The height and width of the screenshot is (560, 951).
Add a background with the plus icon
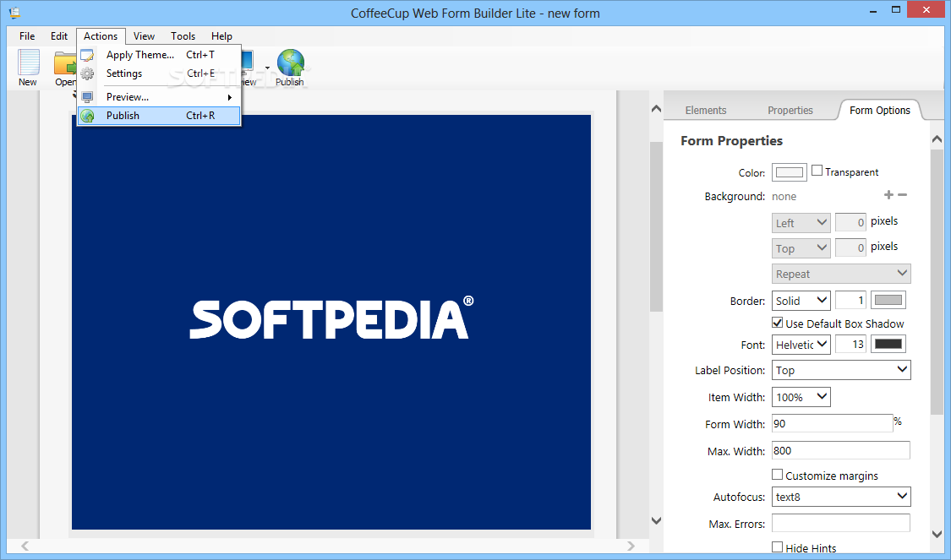[888, 194]
